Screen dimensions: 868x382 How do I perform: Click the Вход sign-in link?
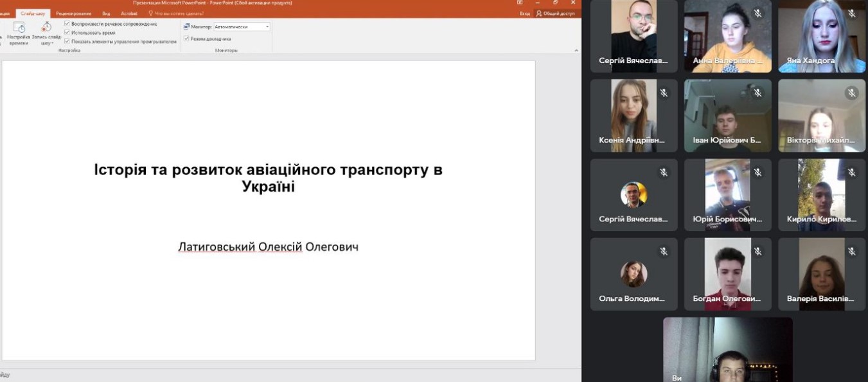524,13
